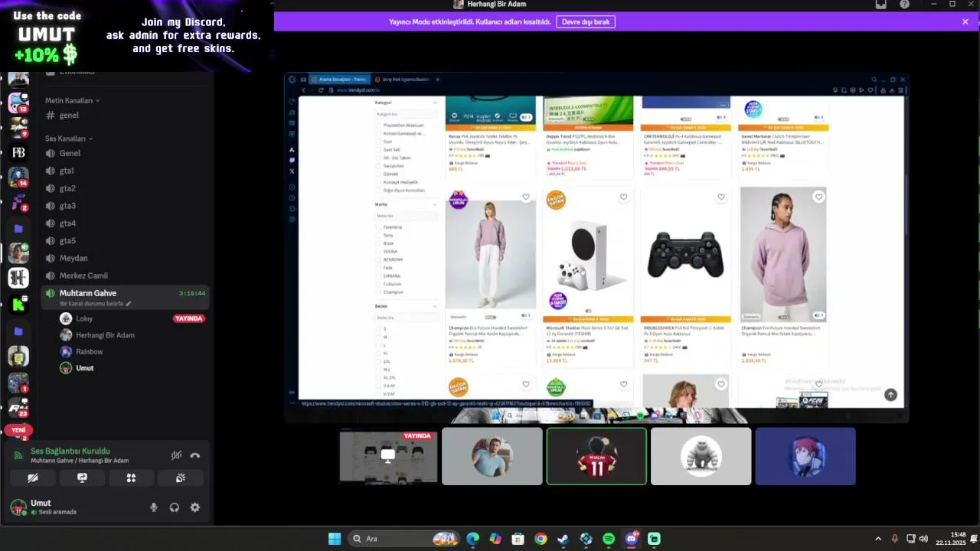Favorite the Champion pink sweatshirt product
Screen dimensions: 980x551
click(x=526, y=197)
